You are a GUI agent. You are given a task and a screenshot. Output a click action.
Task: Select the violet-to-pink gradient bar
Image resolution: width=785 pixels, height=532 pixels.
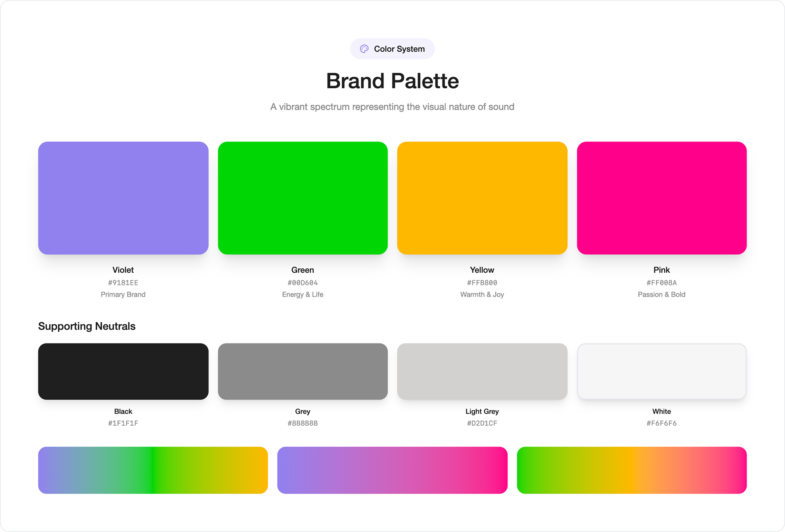[x=392, y=470]
